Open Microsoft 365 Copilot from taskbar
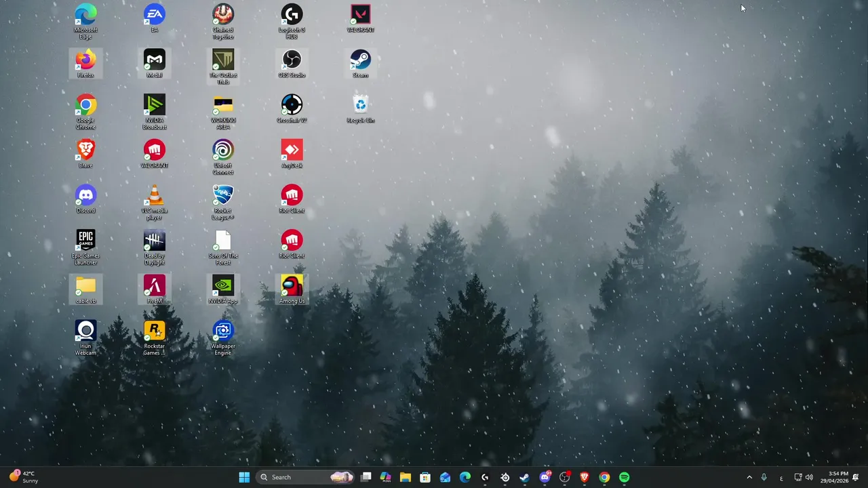 click(386, 477)
